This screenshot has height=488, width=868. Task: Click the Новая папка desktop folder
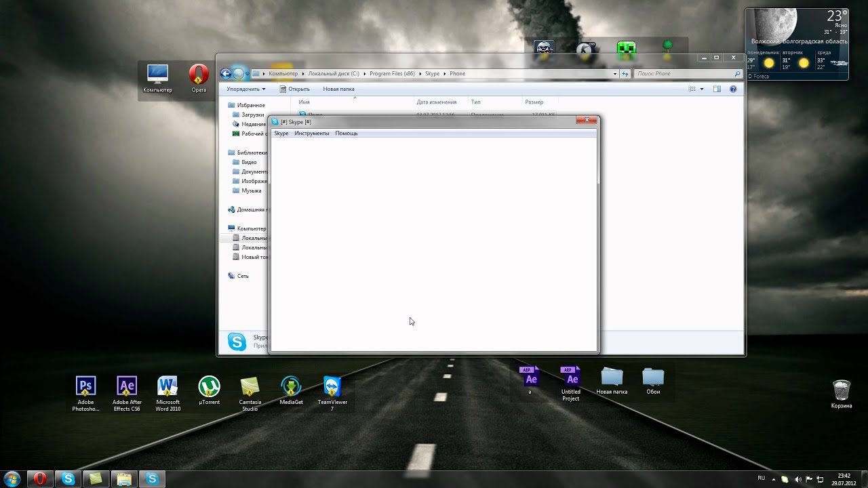coord(612,381)
